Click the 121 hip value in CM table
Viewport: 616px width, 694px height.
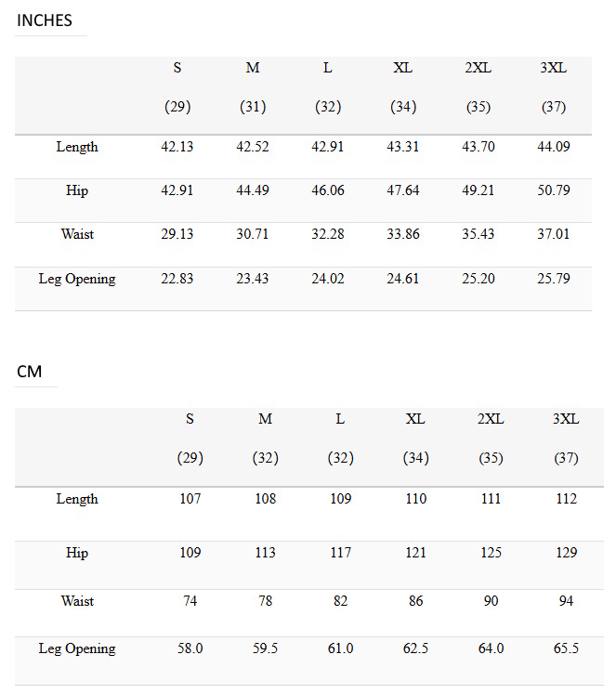click(415, 553)
